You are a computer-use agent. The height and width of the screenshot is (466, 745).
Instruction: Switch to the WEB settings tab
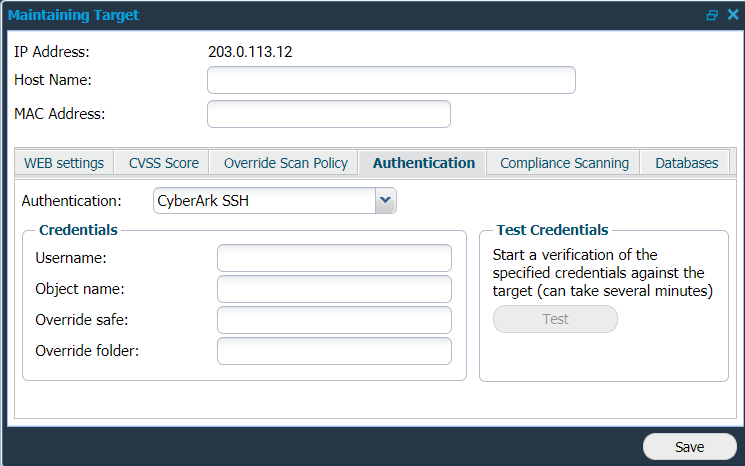tap(64, 163)
